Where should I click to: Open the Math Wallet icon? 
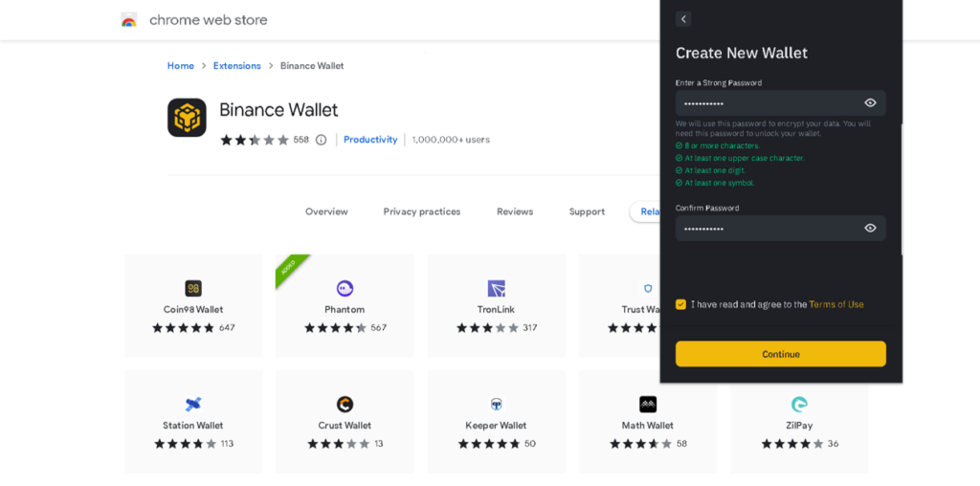pos(648,404)
